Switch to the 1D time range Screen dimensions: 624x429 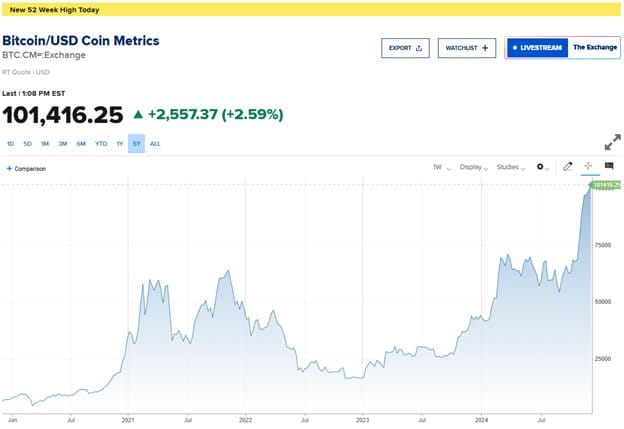coord(11,144)
